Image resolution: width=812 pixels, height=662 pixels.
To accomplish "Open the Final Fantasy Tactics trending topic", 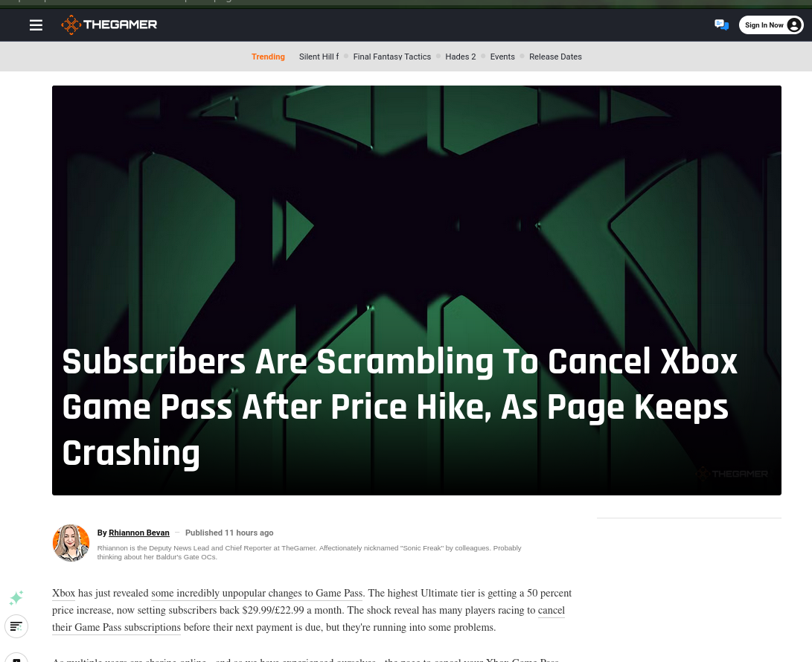I will [x=392, y=57].
